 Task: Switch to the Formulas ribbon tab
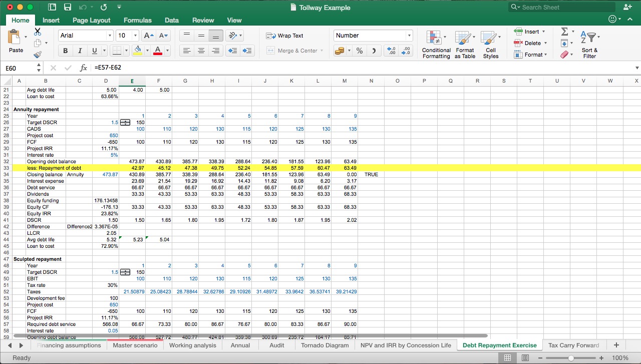pyautogui.click(x=137, y=21)
